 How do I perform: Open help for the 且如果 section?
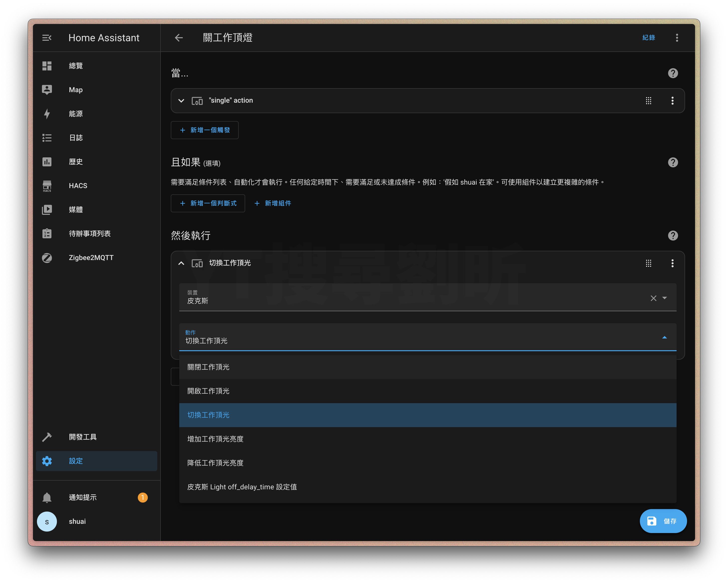pos(673,162)
